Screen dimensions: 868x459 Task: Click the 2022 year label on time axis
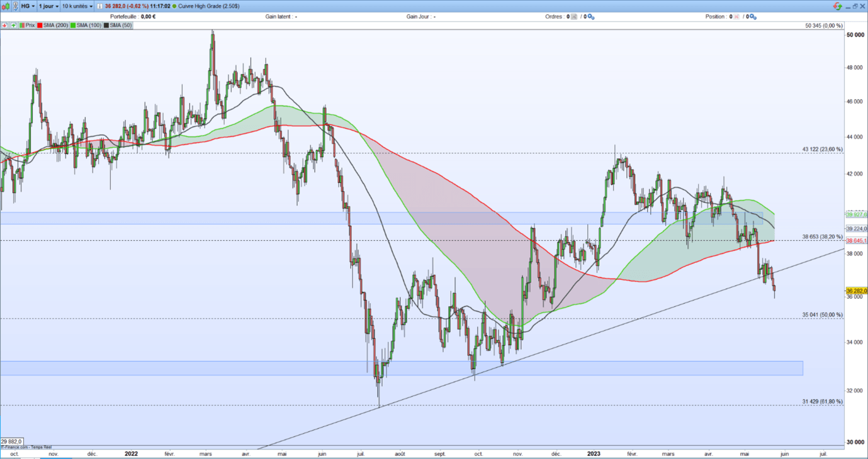pyautogui.click(x=132, y=453)
